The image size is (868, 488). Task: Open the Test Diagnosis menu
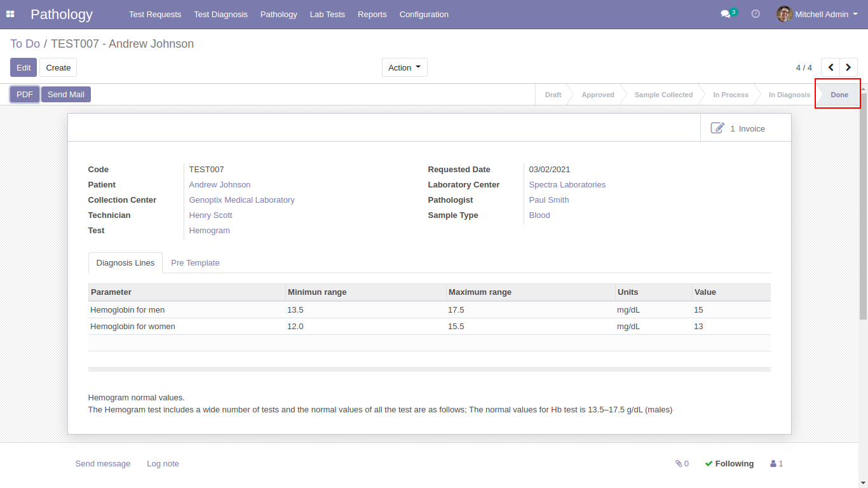pyautogui.click(x=220, y=14)
